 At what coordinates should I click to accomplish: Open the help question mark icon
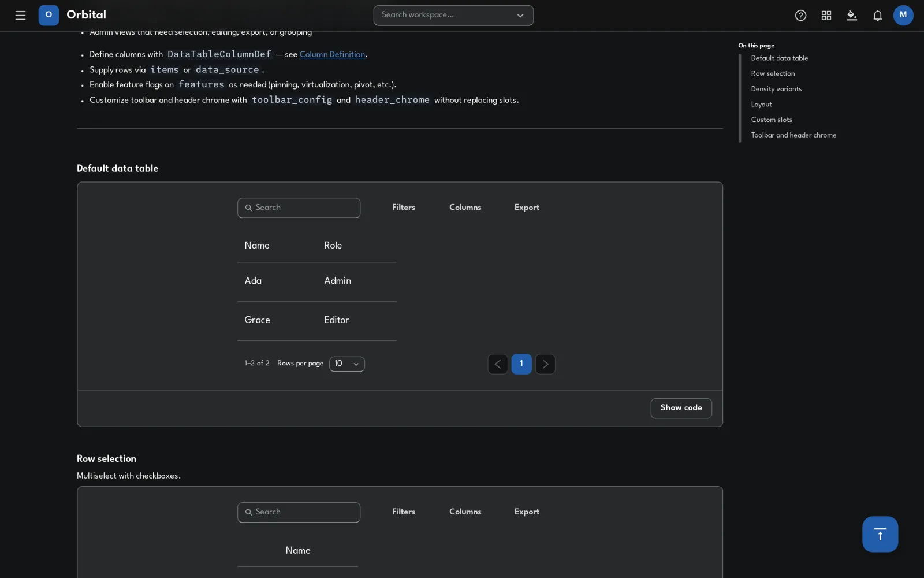click(x=800, y=16)
